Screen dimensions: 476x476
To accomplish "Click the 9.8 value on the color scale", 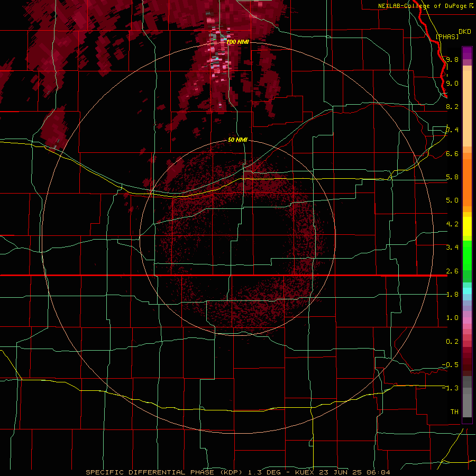I will point(452,59).
